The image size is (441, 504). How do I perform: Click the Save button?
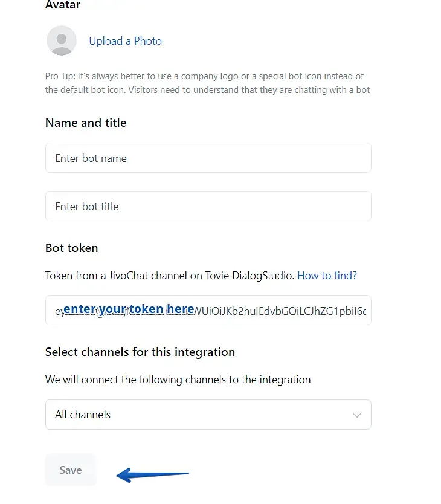[x=71, y=470]
